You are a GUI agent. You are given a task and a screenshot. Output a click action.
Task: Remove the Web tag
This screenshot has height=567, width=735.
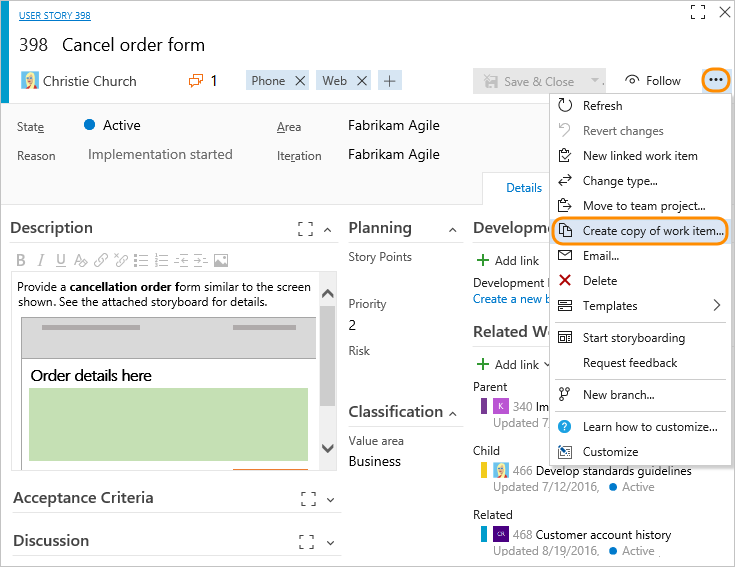click(361, 81)
